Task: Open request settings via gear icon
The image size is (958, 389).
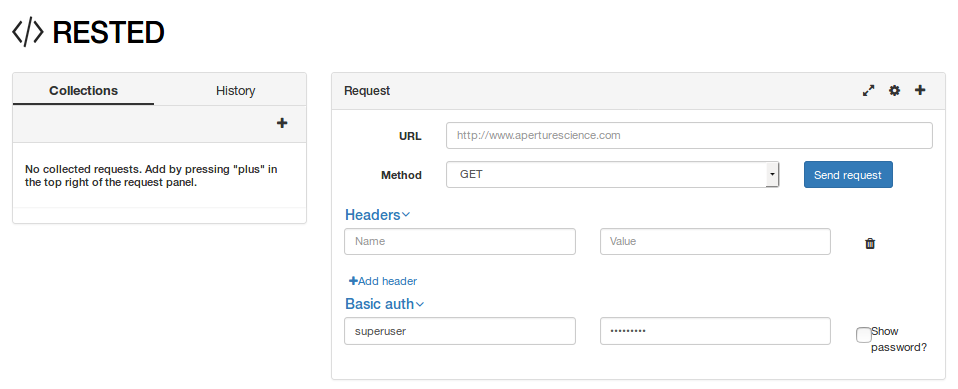Action: (894, 90)
